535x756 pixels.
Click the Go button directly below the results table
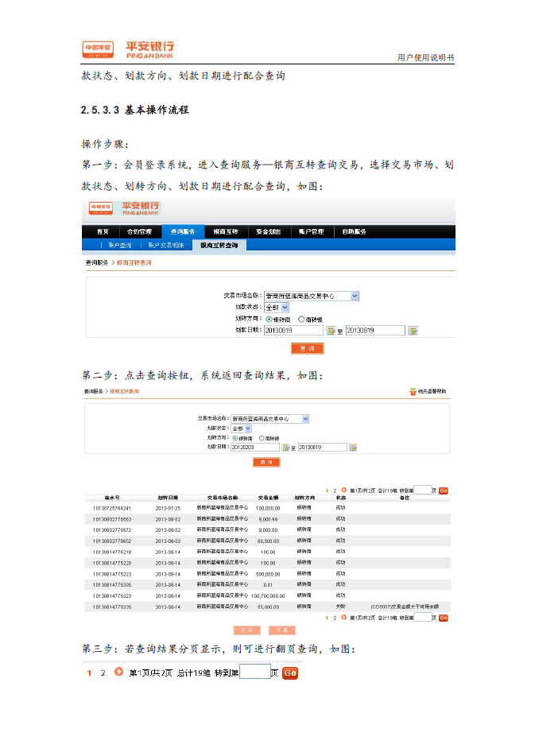(x=444, y=618)
